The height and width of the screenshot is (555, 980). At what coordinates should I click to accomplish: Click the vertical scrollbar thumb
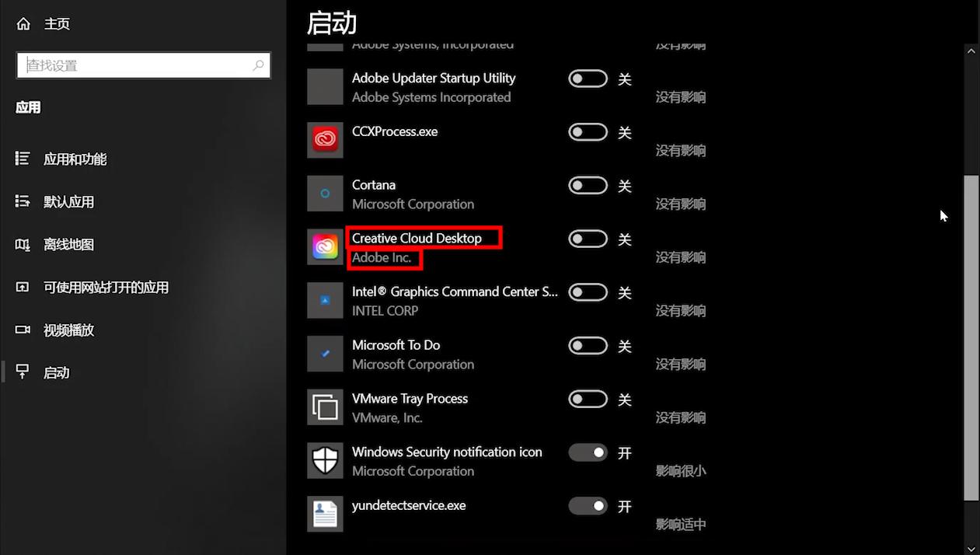[x=971, y=338]
